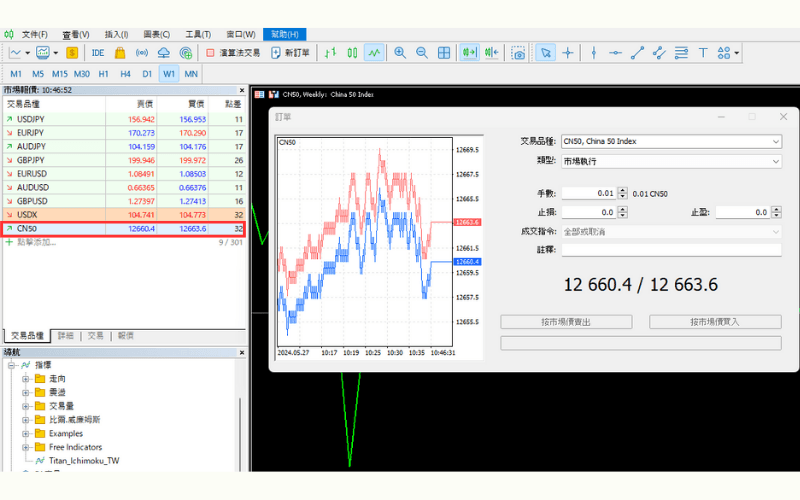Viewport: 800px width, 500px height.
Task: Click the zoom out magnifier icon
Action: coord(421,53)
